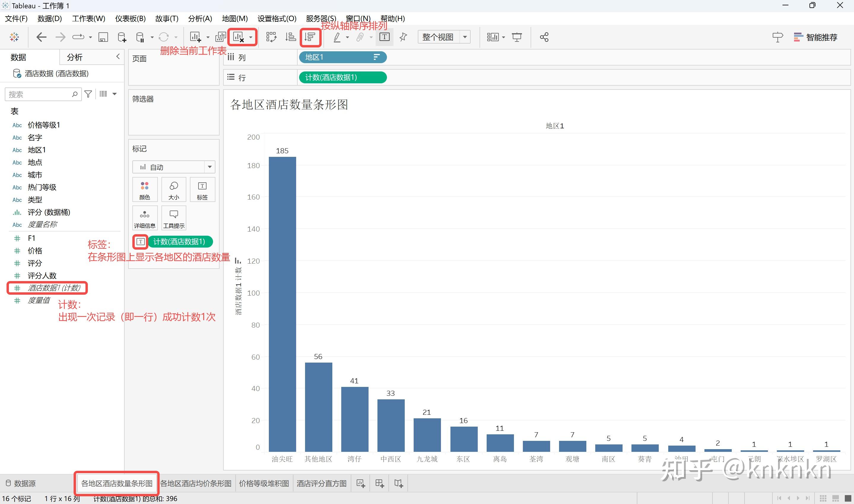Viewport: 854px width, 504px height.
Task: Click the 详细信息 marks card button
Action: pos(145,218)
